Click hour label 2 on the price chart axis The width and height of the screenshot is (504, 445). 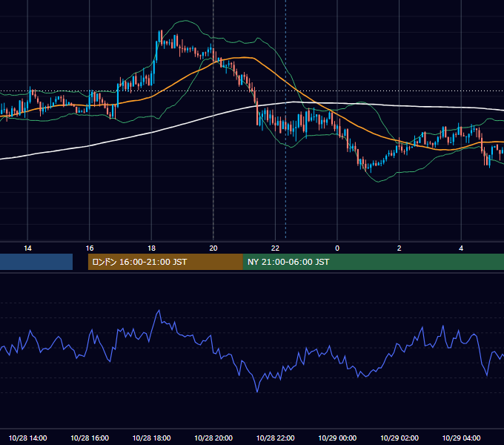[x=399, y=248]
